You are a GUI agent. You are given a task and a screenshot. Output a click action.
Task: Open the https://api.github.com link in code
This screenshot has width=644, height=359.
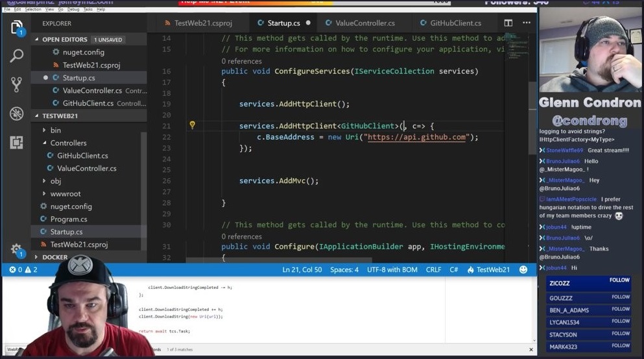[416, 137]
